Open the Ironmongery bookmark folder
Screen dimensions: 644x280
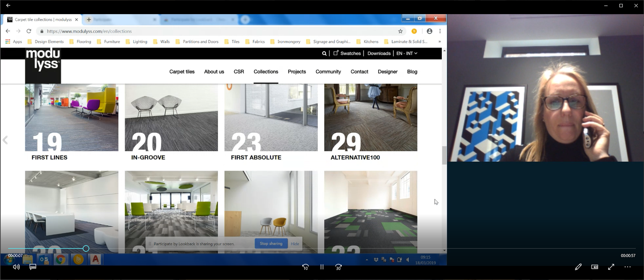point(285,42)
